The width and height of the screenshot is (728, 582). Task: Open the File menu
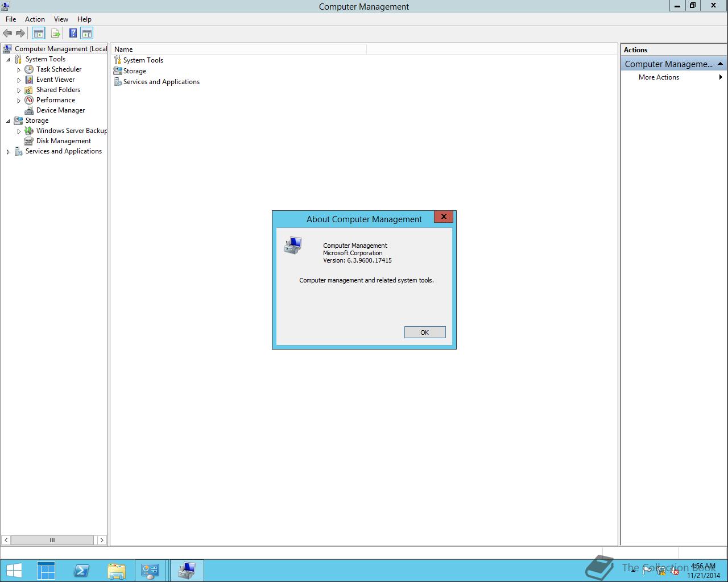(x=11, y=19)
